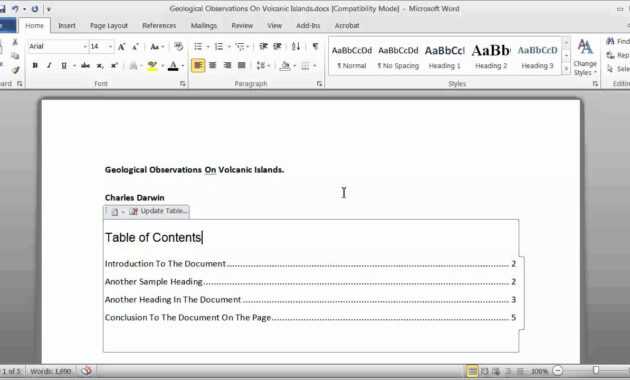Increase paragraph indent
This screenshot has height=380, width=630.
tap(277, 46)
